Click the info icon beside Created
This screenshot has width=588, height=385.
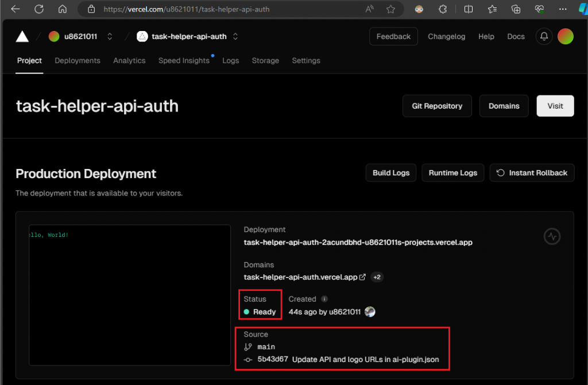click(324, 299)
